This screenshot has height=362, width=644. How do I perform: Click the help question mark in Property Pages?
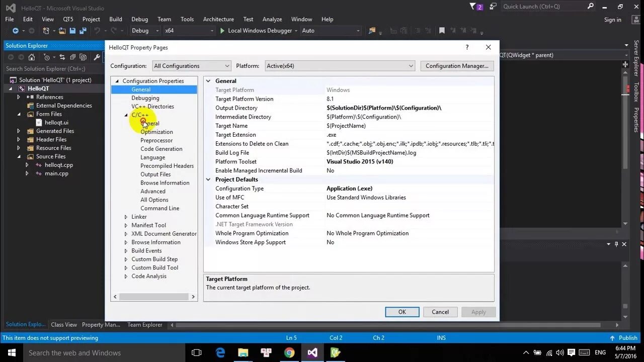467,47
